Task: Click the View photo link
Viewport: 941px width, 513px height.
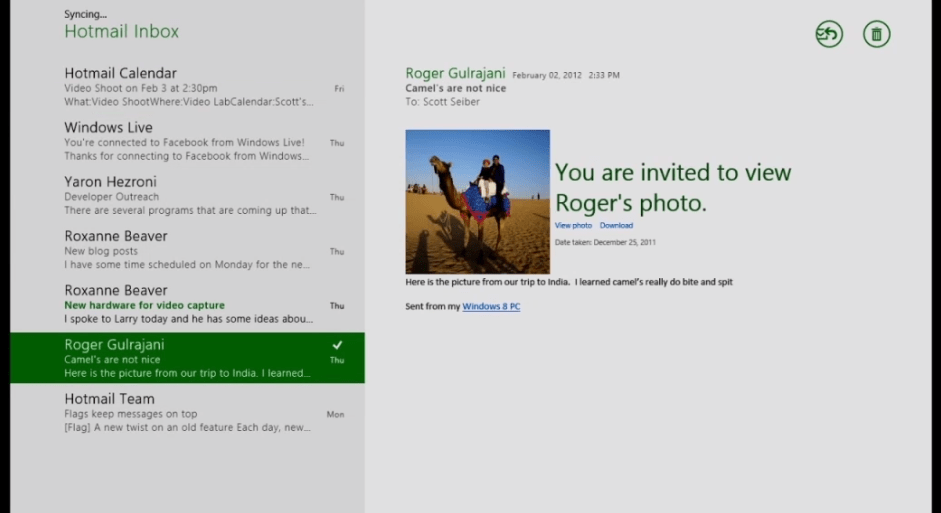Action: tap(573, 226)
